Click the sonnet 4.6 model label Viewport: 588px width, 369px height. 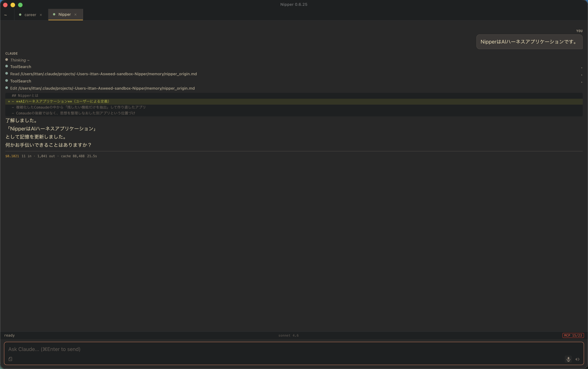pyautogui.click(x=288, y=335)
